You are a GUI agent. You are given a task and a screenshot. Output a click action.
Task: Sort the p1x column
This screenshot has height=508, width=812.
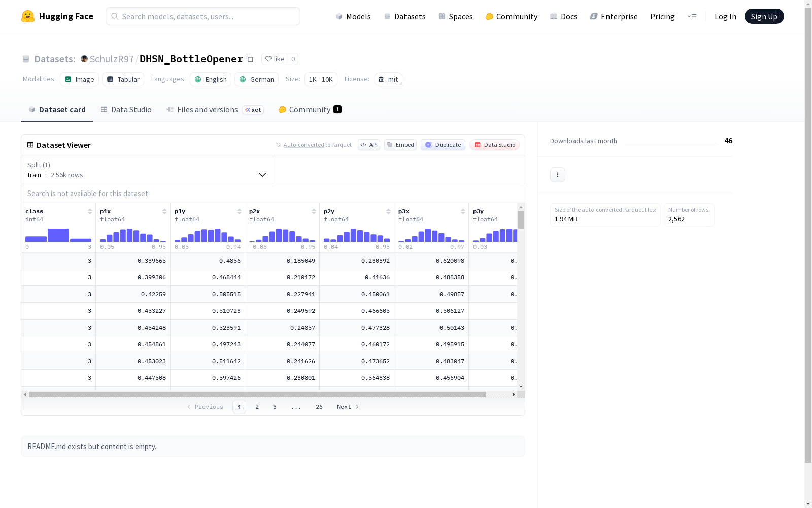[164, 211]
